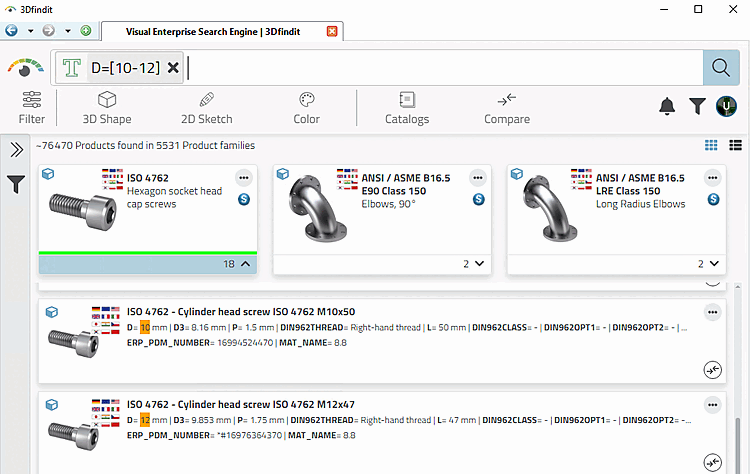Click the M12x47 screw thumbnail

(x=74, y=435)
